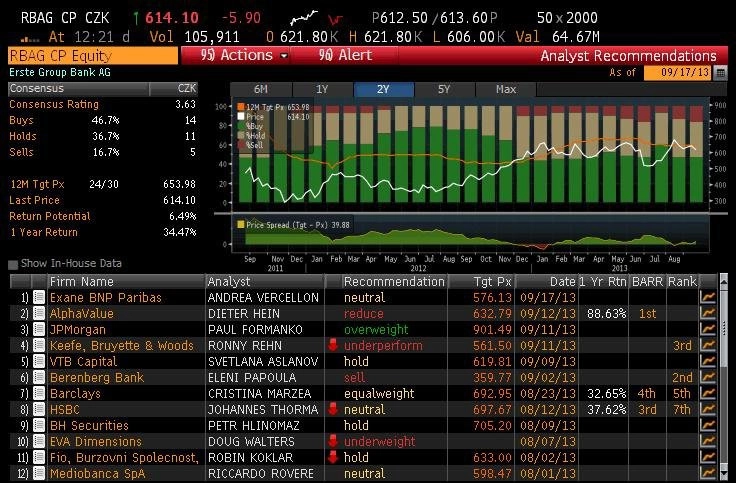Open Berenberg Bank firm link
Image resolution: width=736 pixels, height=483 pixels.
coord(97,377)
